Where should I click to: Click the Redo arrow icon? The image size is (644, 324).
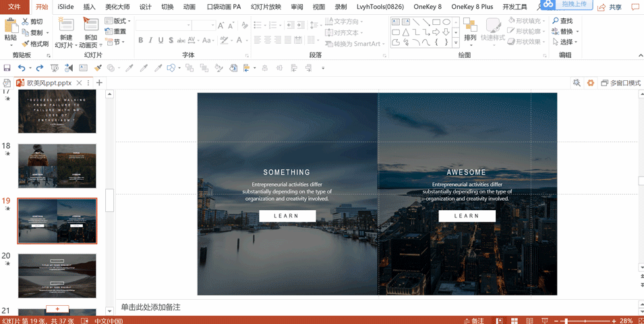[39, 67]
